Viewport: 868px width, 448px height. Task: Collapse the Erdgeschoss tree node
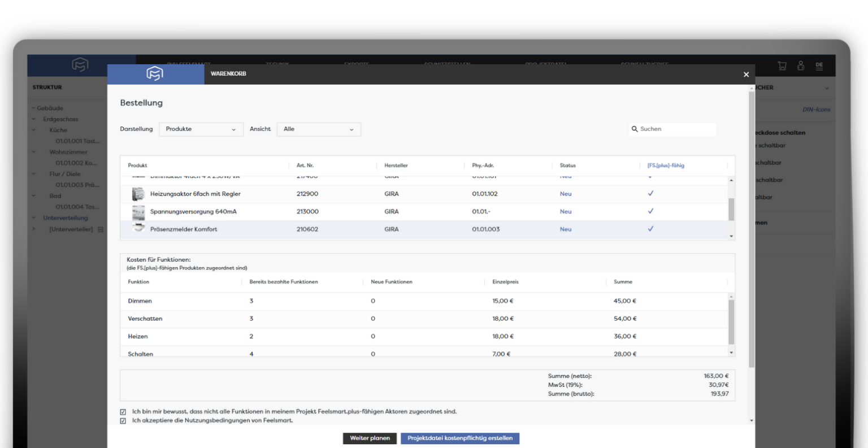(33, 119)
